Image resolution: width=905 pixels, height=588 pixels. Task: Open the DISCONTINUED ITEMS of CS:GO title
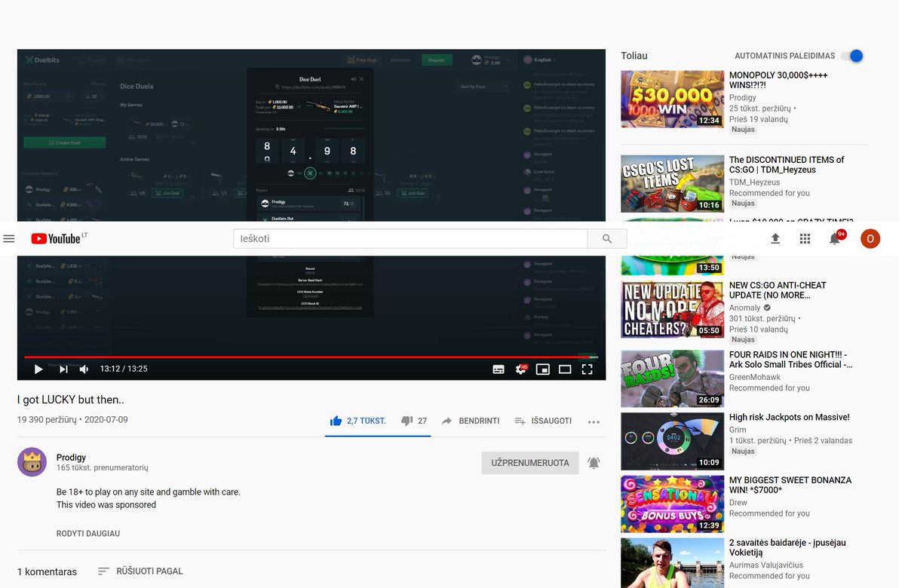(x=787, y=164)
